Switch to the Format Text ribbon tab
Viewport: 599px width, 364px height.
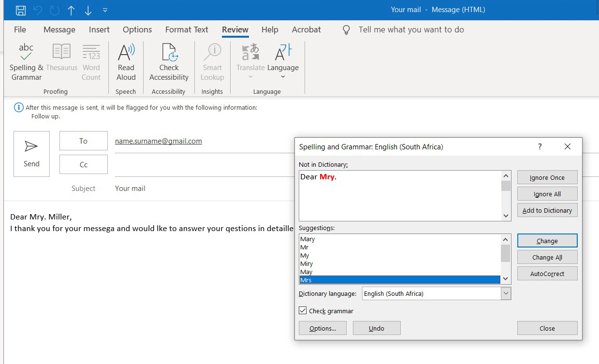[187, 29]
